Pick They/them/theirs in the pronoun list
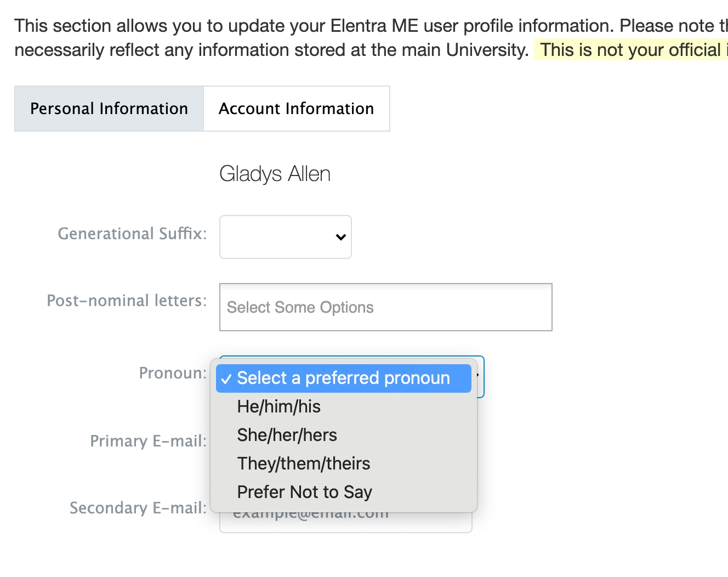The image size is (728, 577). click(303, 463)
